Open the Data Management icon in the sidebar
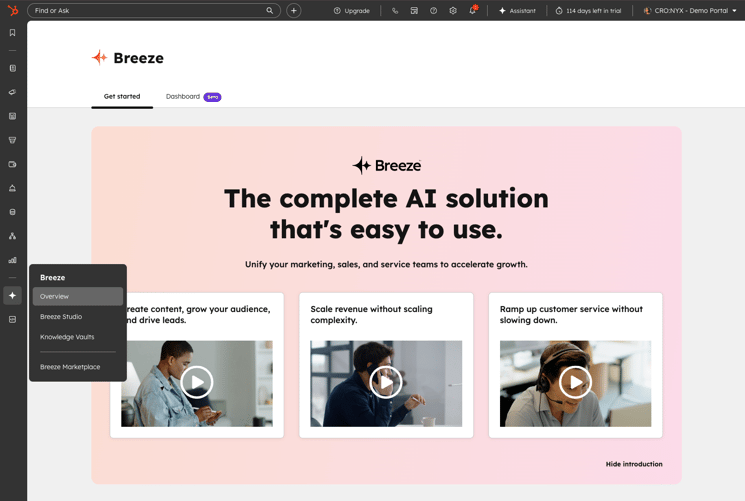 click(12, 212)
